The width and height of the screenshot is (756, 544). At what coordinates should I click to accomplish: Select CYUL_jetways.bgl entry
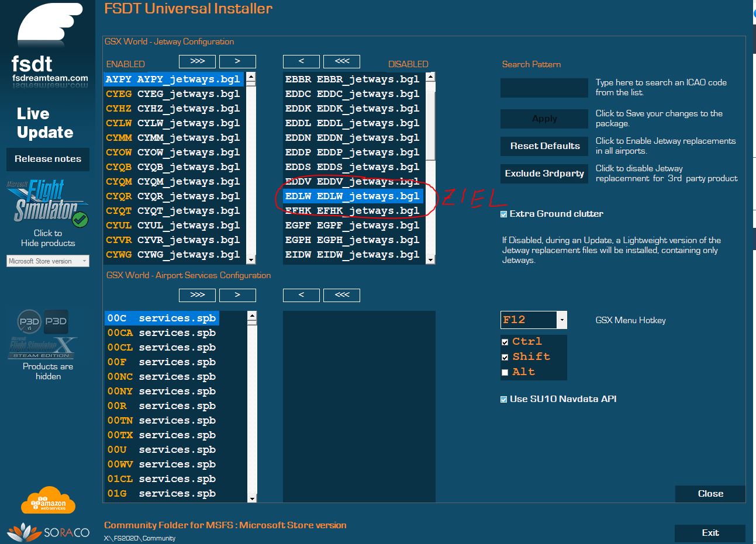click(174, 225)
